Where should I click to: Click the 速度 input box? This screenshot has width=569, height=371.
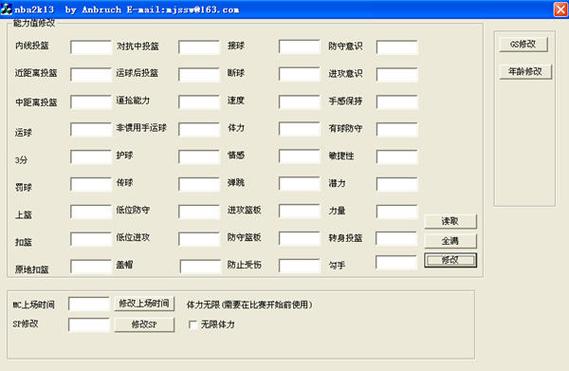(299, 102)
